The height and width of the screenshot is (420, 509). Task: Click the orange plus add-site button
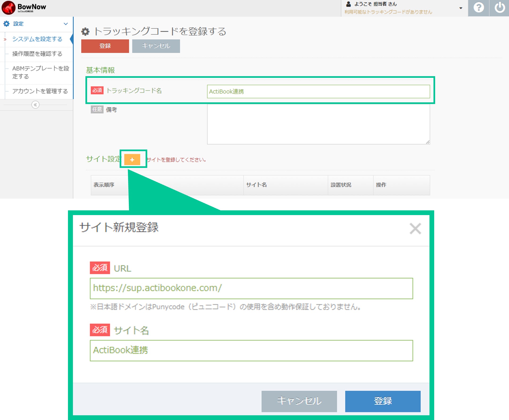click(x=132, y=160)
